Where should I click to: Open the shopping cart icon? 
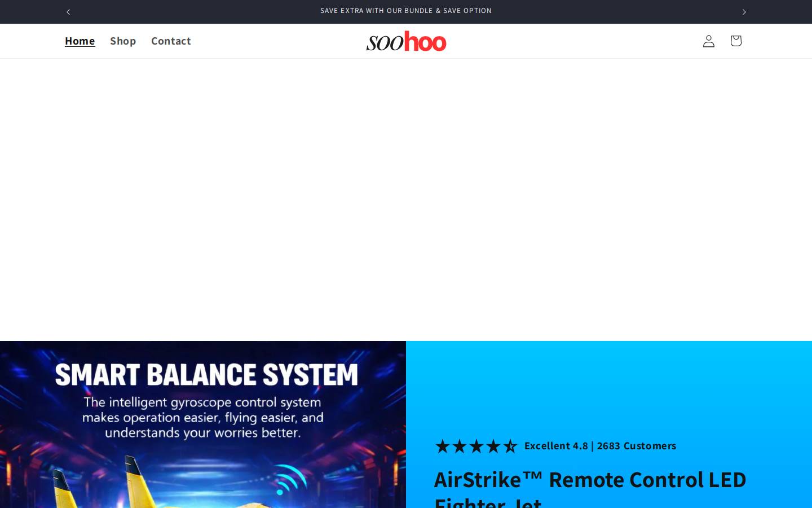[x=736, y=41]
